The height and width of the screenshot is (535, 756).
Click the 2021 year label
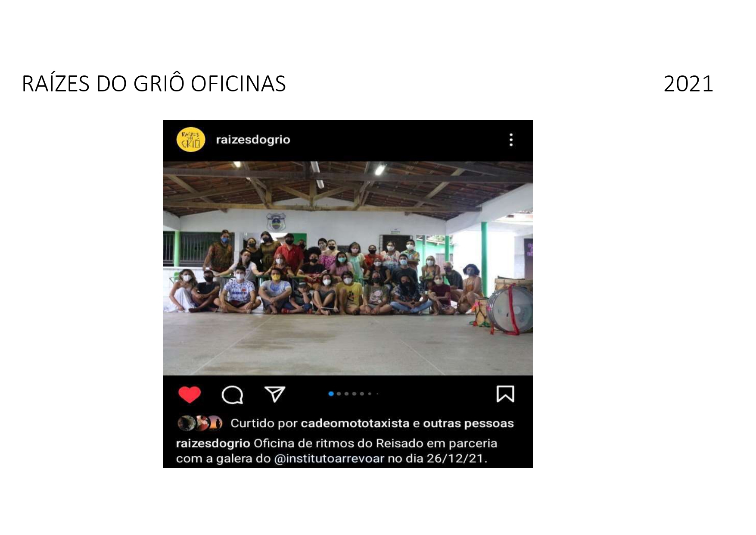coord(688,84)
